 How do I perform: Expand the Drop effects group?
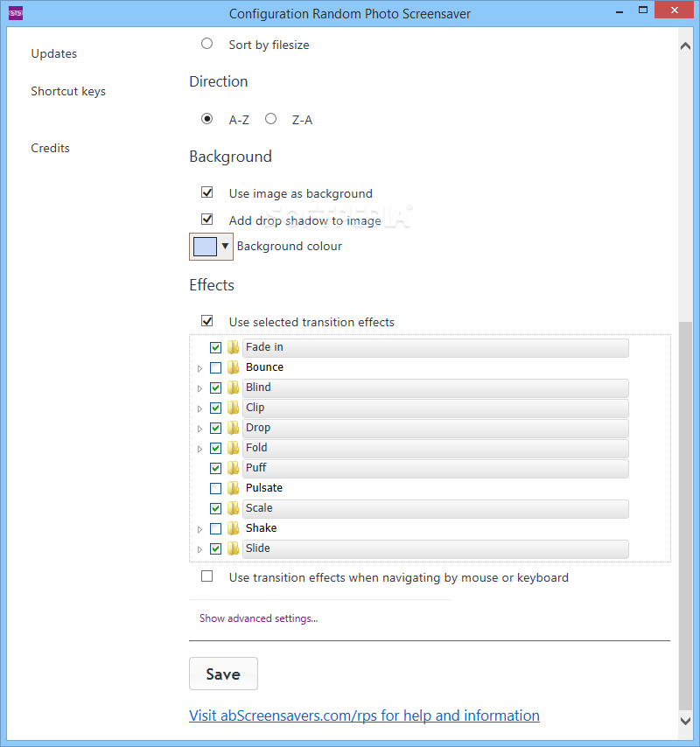coord(199,429)
